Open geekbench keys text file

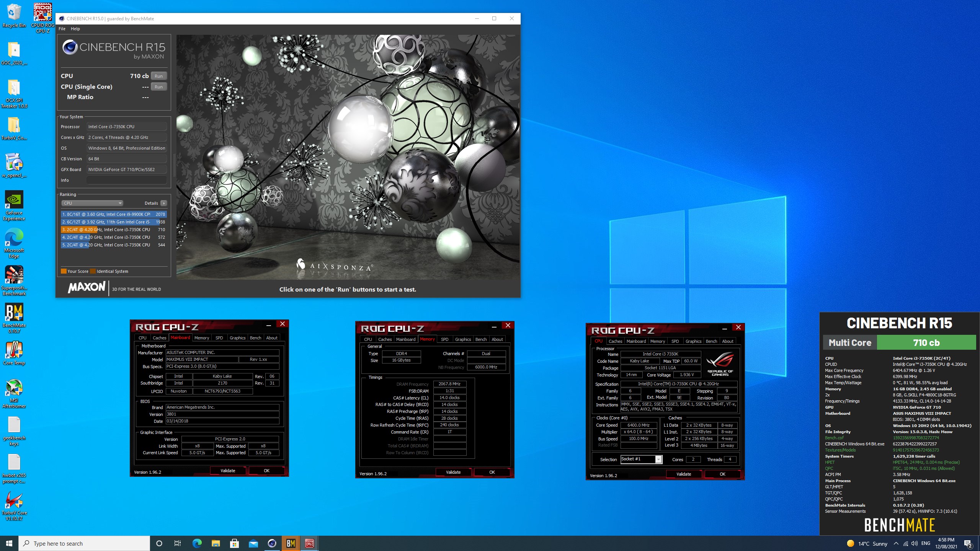(14, 431)
